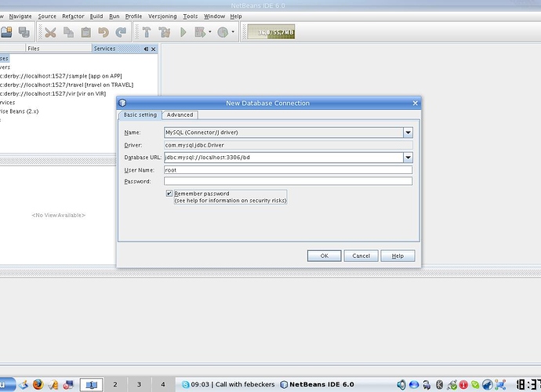Viewport: 541px width, 392px height.
Task: Open the Debug Main Project dropdown arrow
Action: pyautogui.click(x=210, y=32)
